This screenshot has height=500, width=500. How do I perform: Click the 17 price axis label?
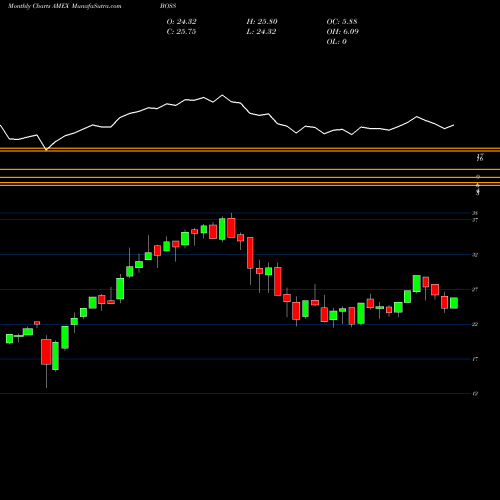475,359
